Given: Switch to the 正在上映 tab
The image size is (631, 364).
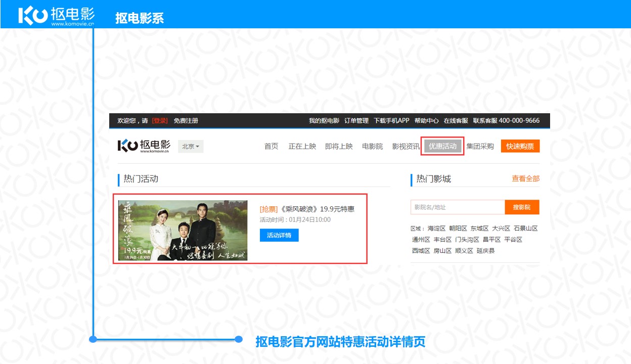Looking at the screenshot, I should [x=302, y=147].
